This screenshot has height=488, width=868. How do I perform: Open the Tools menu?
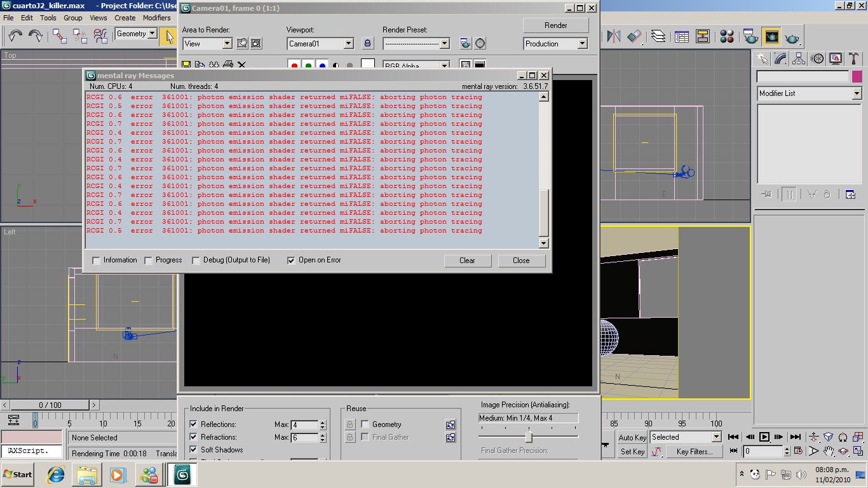point(48,18)
